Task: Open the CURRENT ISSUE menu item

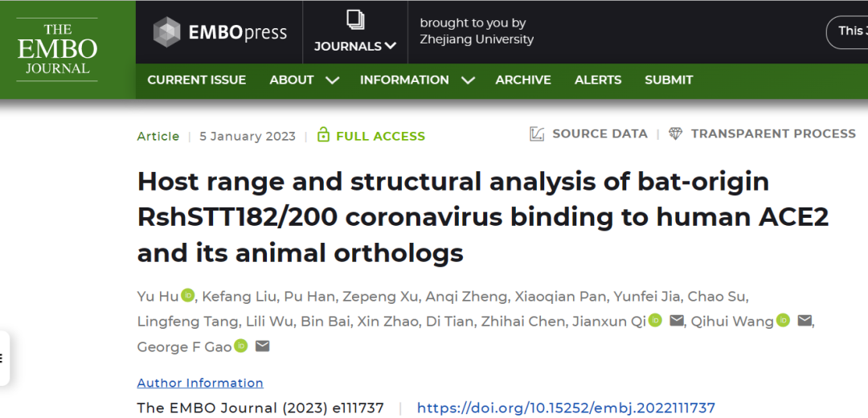Action: (x=197, y=80)
